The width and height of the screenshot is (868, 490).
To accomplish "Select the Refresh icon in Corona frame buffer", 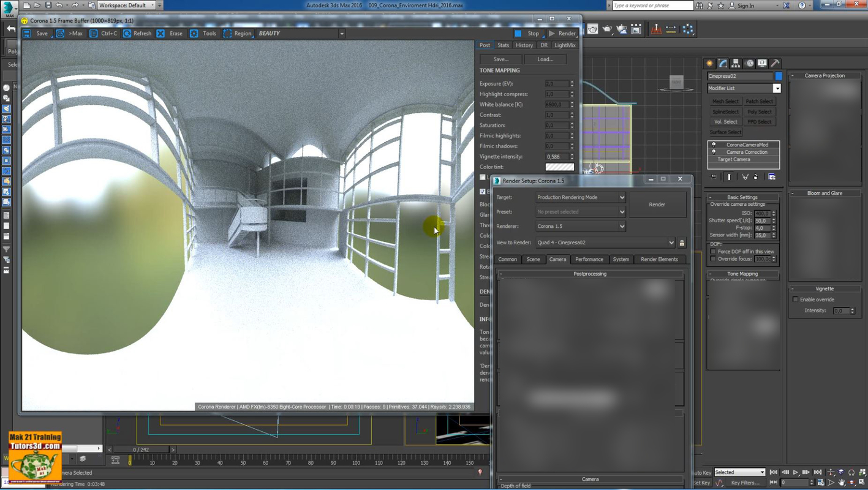I will pos(126,33).
